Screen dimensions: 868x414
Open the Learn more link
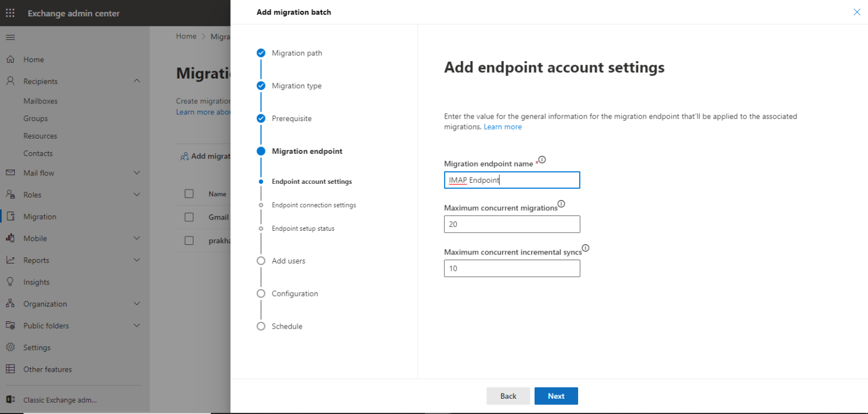point(502,126)
